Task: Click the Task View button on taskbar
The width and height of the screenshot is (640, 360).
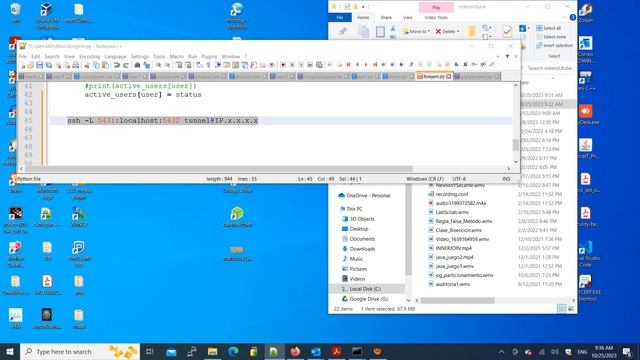Action: (x=150, y=351)
